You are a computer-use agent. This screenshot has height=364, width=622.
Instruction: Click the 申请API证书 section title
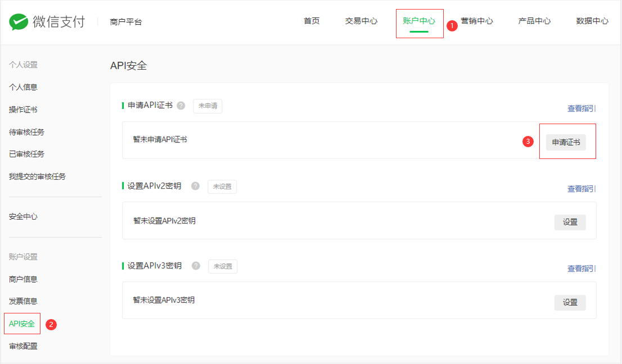click(x=150, y=106)
